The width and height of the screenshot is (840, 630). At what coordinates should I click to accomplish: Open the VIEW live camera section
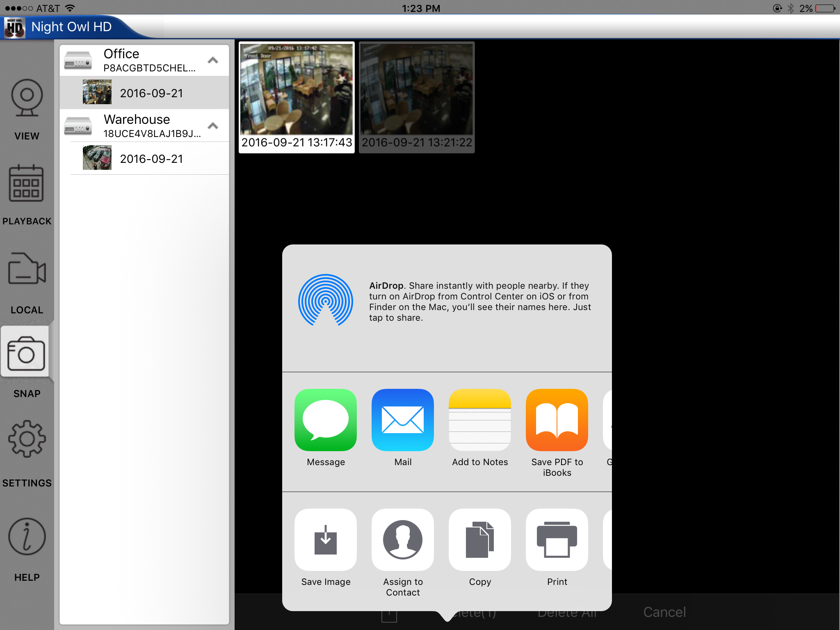pos(27,110)
